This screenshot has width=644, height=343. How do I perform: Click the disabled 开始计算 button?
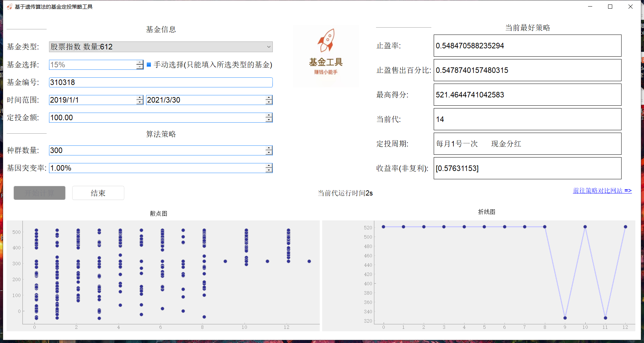click(39, 193)
